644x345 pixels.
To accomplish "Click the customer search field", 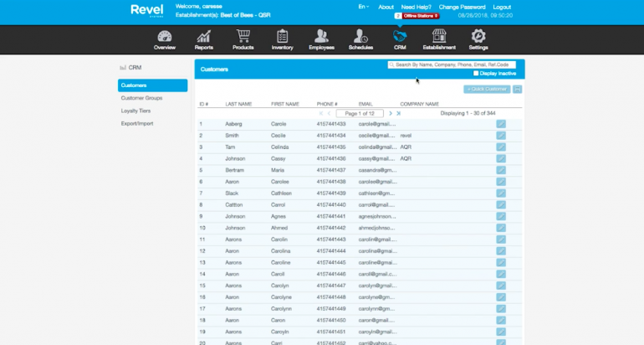I will pos(452,64).
